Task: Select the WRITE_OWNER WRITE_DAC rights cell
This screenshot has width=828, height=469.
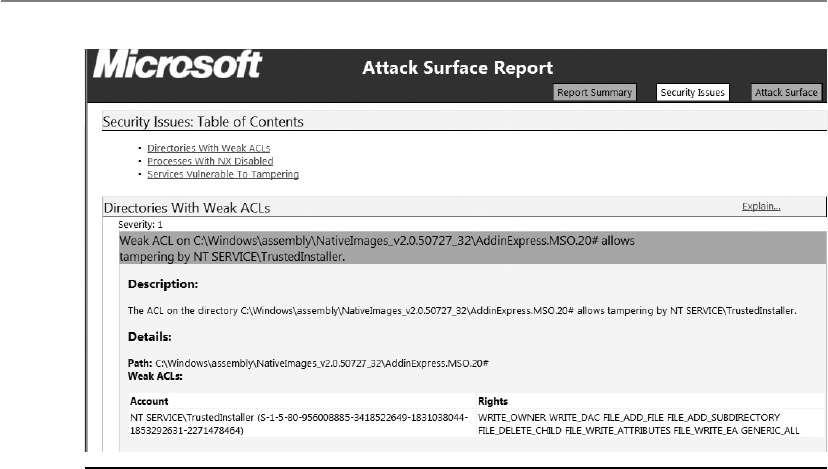Action: coord(651,424)
